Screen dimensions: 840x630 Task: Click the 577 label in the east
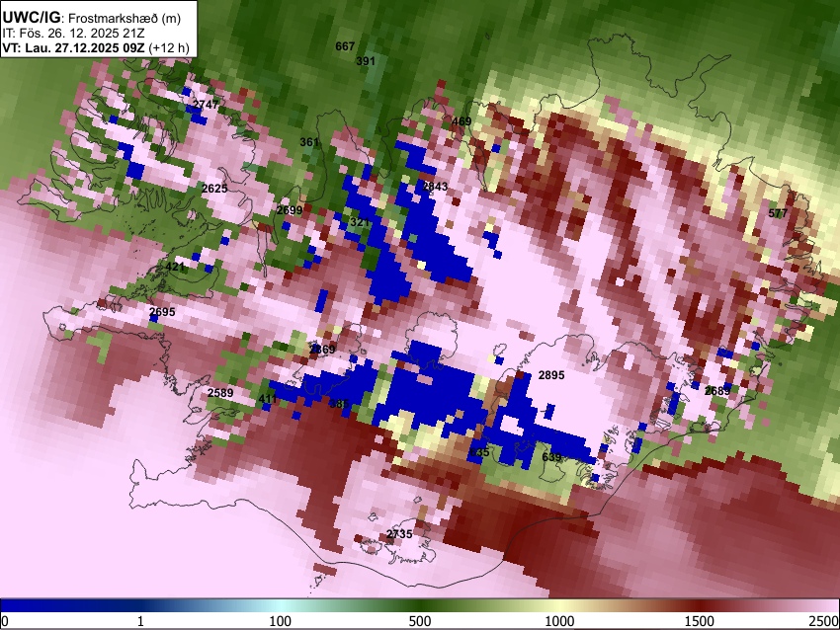tap(778, 213)
